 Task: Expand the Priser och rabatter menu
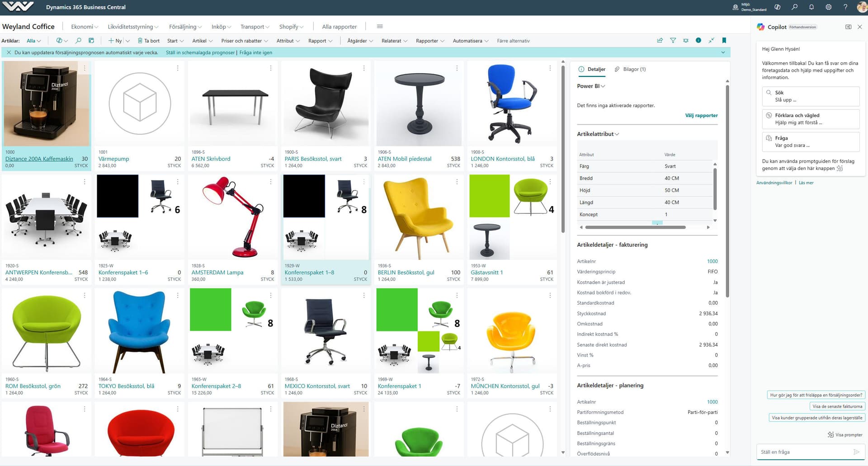pos(245,41)
